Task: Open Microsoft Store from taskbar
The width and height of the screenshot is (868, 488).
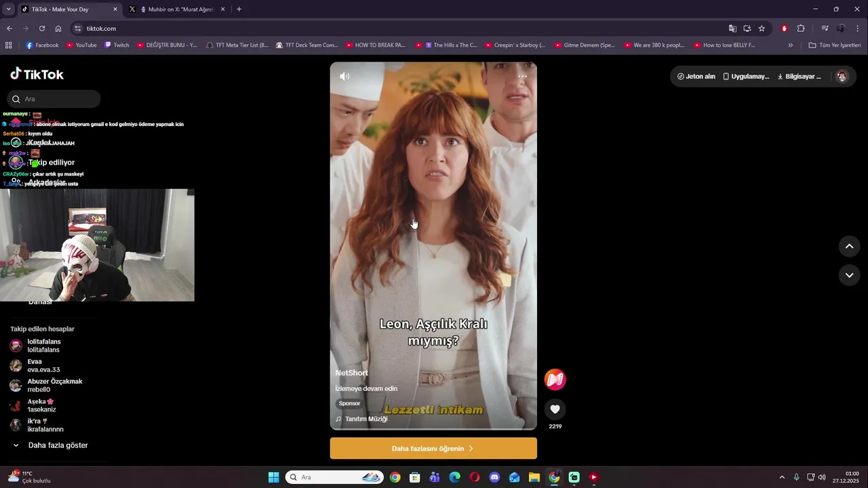Action: coord(415,477)
